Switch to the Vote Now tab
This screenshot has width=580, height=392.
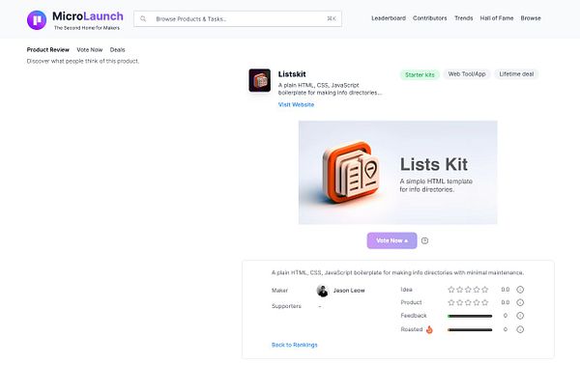[90, 50]
